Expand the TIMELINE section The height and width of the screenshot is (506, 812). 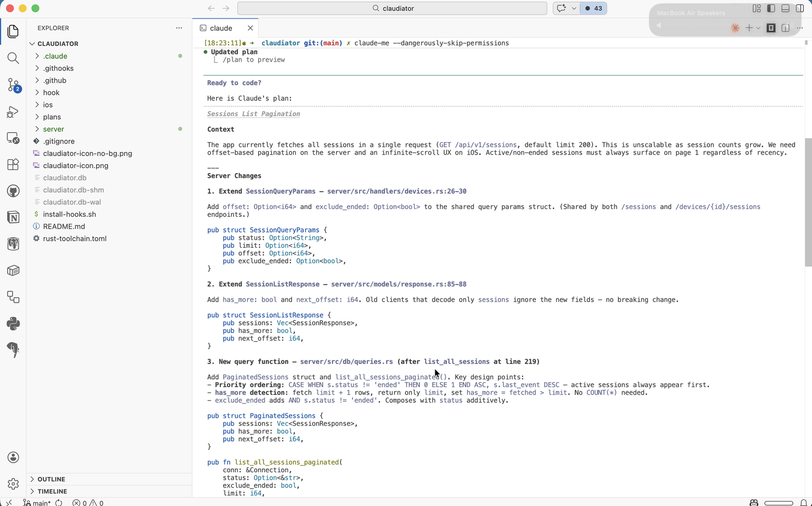(52, 491)
